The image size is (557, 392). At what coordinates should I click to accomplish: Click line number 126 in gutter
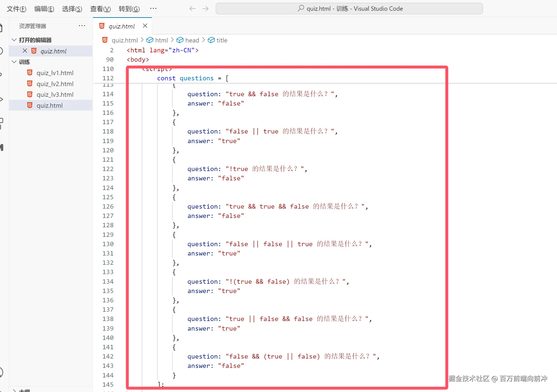click(x=108, y=206)
